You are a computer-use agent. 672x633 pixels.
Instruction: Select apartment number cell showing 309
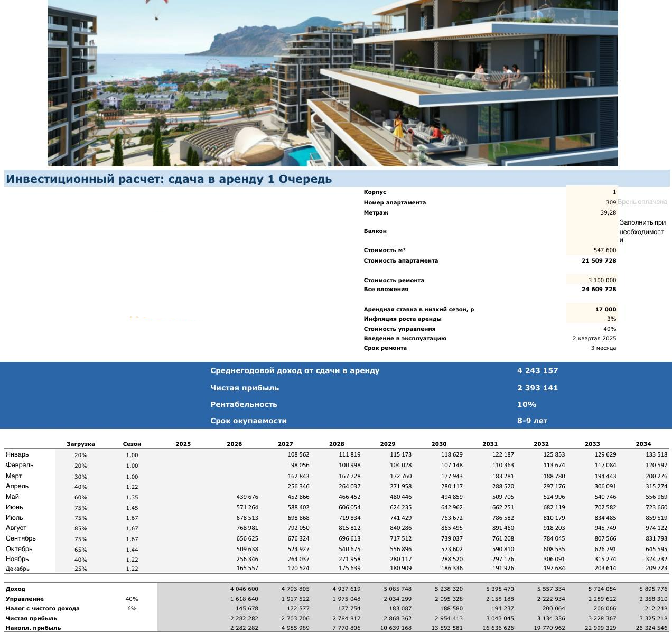(x=592, y=202)
